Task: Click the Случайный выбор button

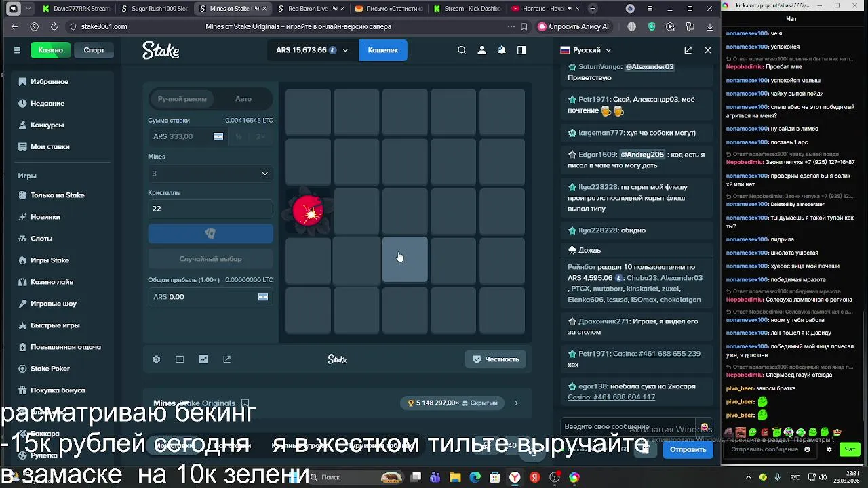Action: click(210, 259)
